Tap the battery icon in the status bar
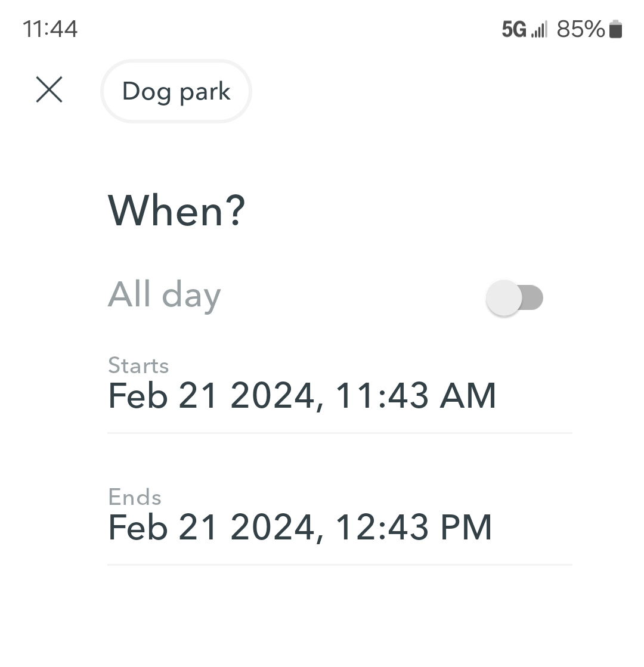The width and height of the screenshot is (644, 667). [616, 29]
